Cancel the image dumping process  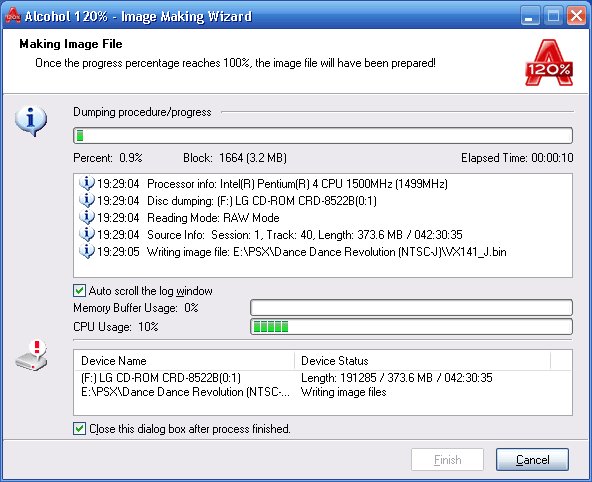pyautogui.click(x=532, y=460)
